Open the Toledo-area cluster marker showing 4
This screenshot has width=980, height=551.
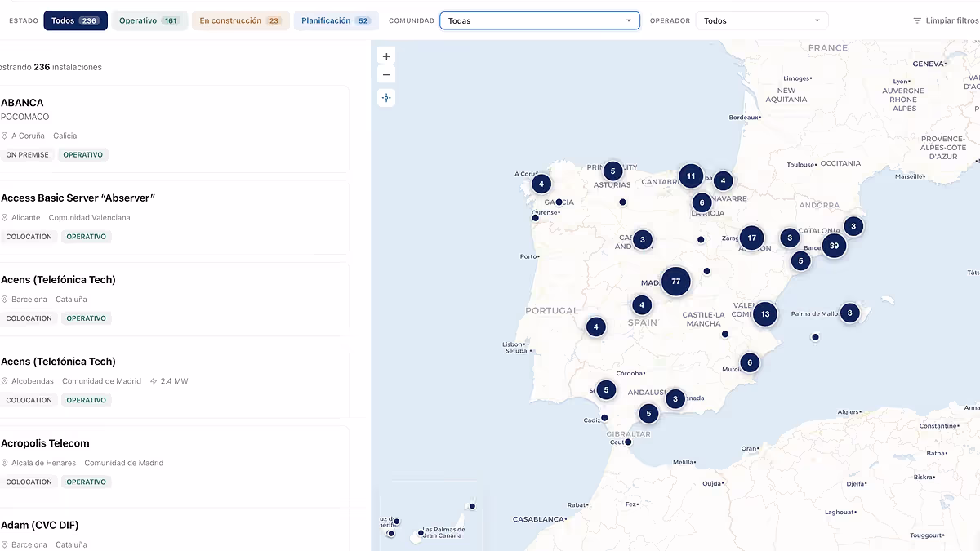click(x=642, y=305)
